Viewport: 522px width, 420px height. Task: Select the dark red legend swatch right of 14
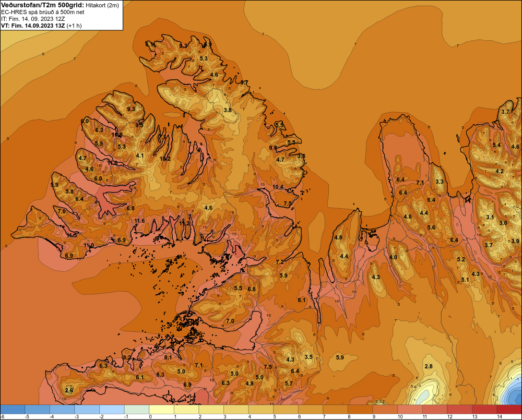(509, 410)
